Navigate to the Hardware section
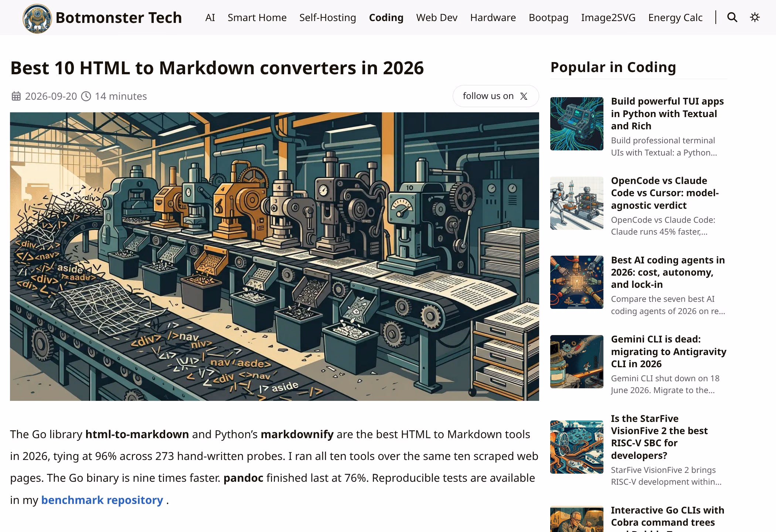The width and height of the screenshot is (776, 532). 493,17
